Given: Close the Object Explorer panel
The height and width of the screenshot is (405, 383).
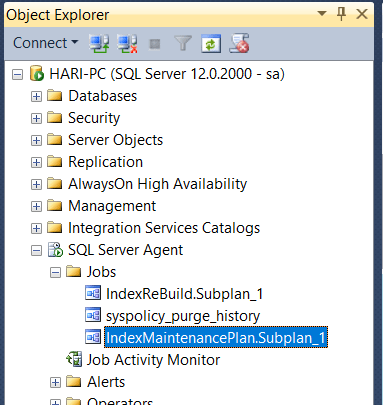Looking at the screenshot, I should tap(362, 14).
